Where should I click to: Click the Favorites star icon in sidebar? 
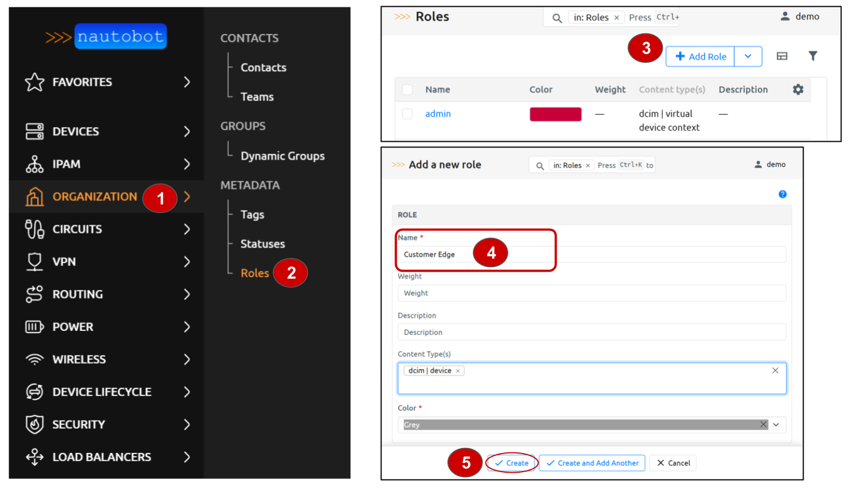pyautogui.click(x=34, y=82)
